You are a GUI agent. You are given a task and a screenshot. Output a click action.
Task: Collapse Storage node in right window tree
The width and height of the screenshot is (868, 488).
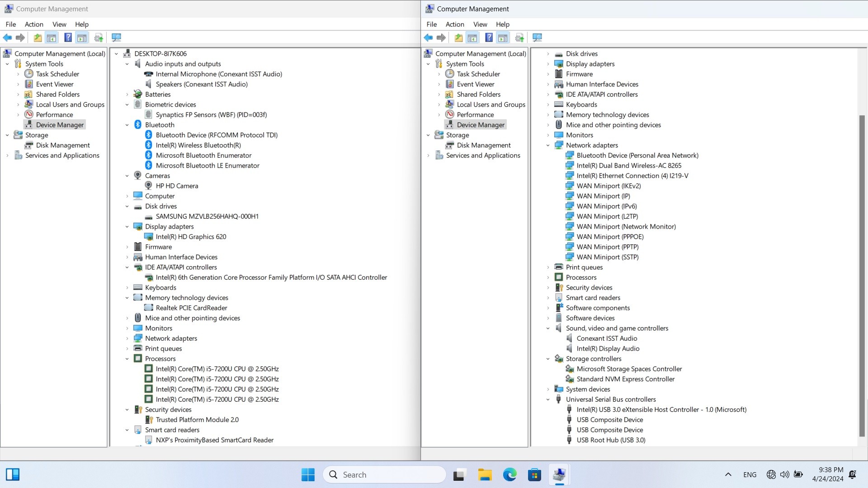pos(428,135)
